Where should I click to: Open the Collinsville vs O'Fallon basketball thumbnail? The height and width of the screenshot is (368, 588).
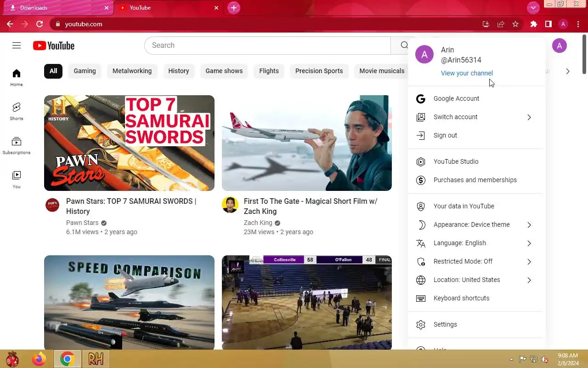coord(307,302)
